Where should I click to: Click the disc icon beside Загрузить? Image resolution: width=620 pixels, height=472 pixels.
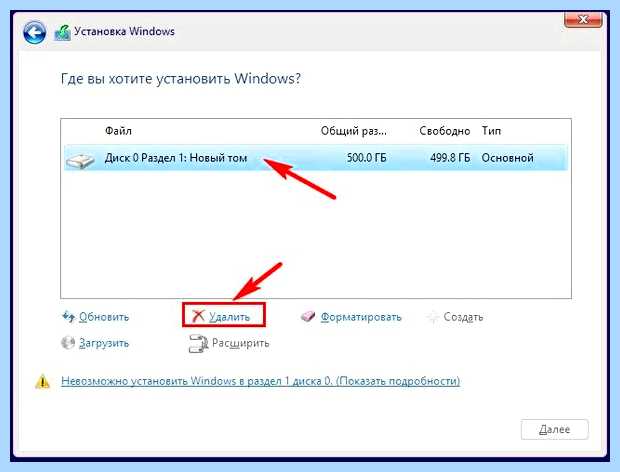(x=68, y=343)
